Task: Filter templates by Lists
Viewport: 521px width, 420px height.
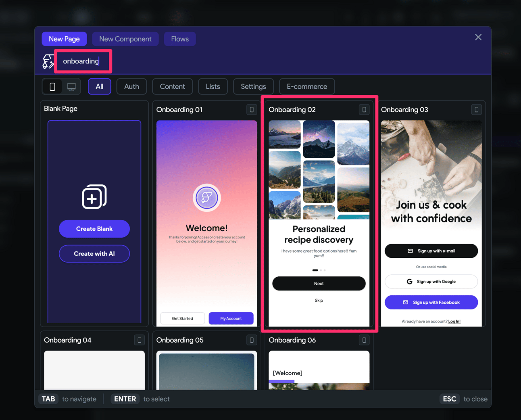Action: pos(213,86)
